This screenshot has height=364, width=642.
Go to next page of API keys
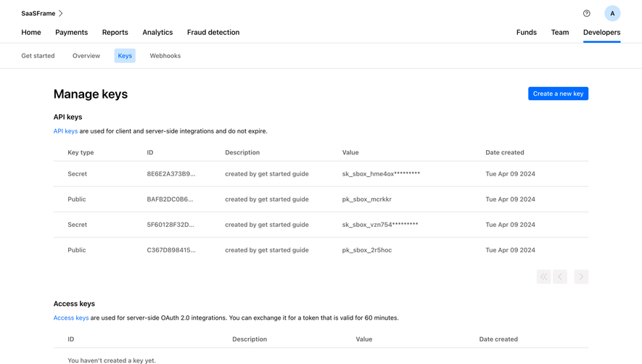pos(581,277)
